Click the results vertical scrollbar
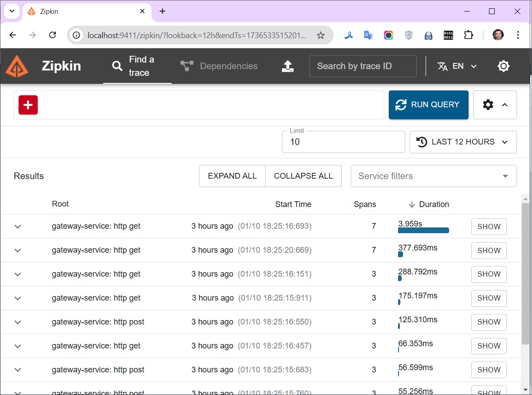532x395 pixels. [x=525, y=275]
